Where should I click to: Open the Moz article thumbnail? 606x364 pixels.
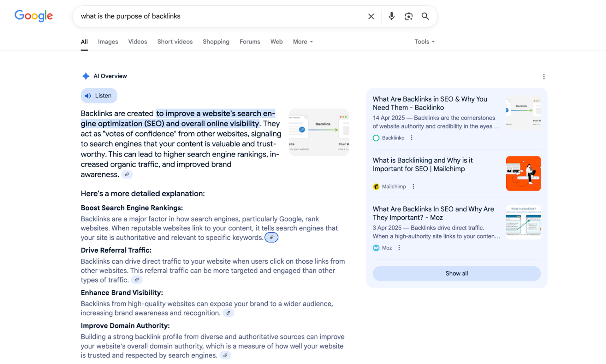[x=523, y=222]
